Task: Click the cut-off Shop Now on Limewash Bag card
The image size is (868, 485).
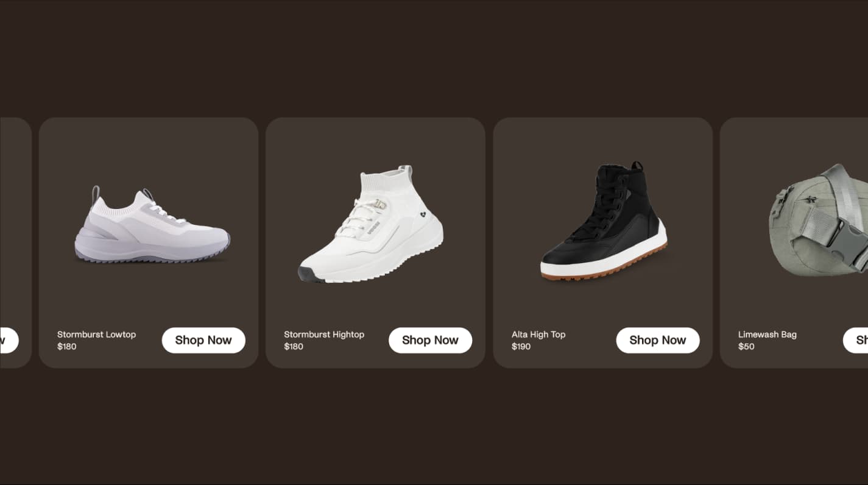Action: 855,340
